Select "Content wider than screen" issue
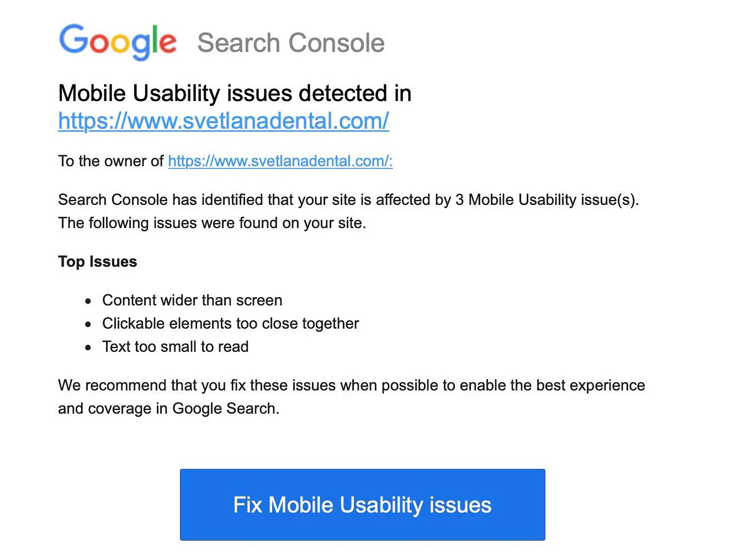732x560 pixels. pos(192,300)
